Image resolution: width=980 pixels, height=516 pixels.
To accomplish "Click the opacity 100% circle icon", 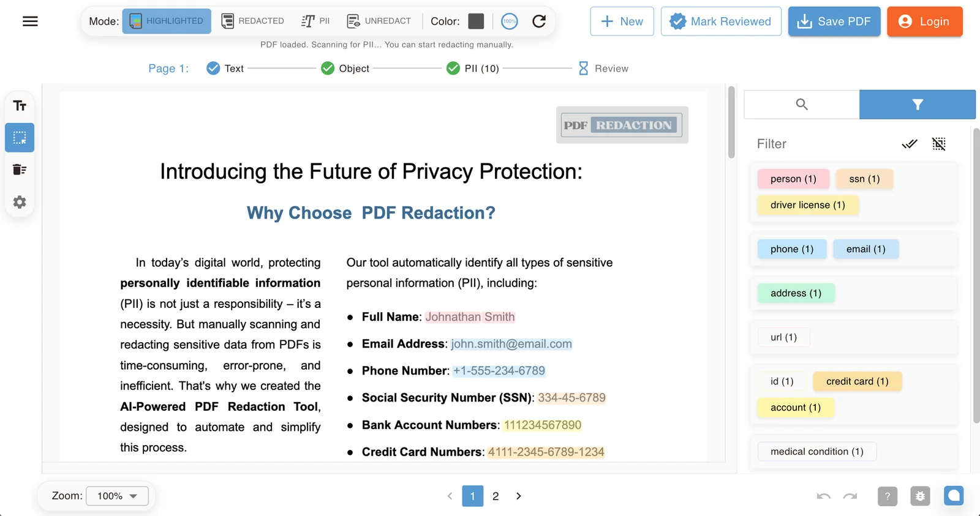I will point(509,21).
